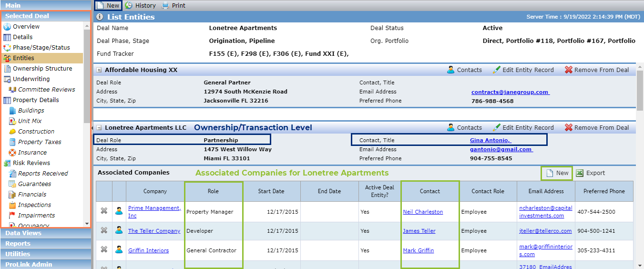Open the History clock icon in toolbar

(129, 6)
